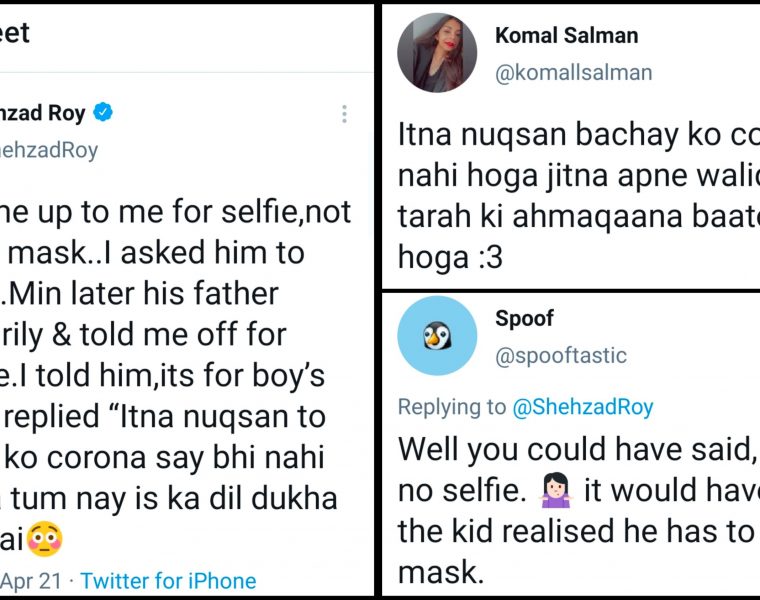Click the @komallsalman handle

point(573,72)
